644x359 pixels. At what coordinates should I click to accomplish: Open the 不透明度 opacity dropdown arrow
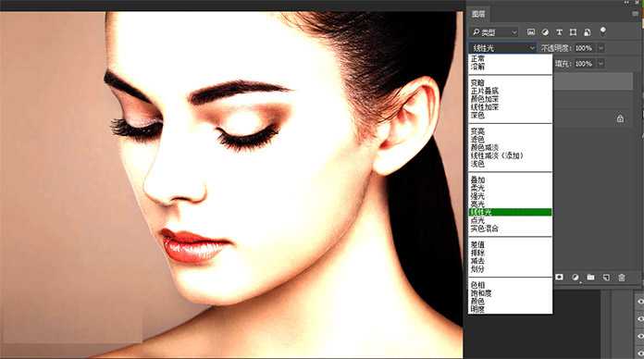click(x=601, y=48)
